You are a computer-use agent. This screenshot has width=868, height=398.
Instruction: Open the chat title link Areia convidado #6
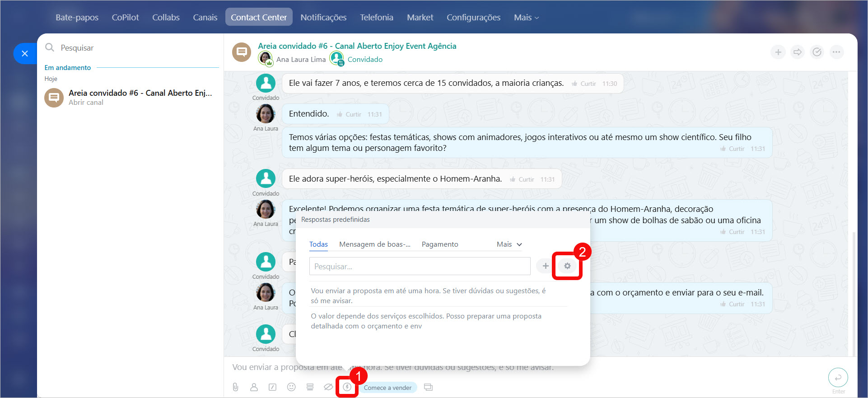click(357, 46)
